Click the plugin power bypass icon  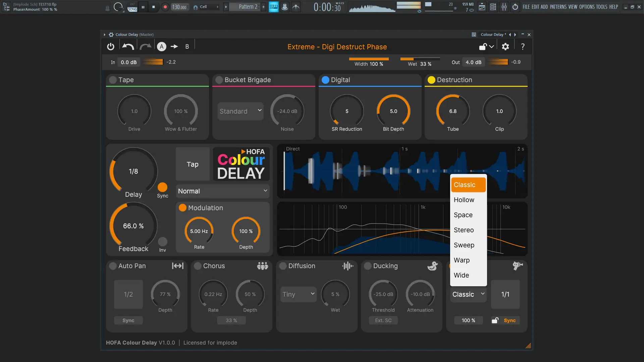111,47
